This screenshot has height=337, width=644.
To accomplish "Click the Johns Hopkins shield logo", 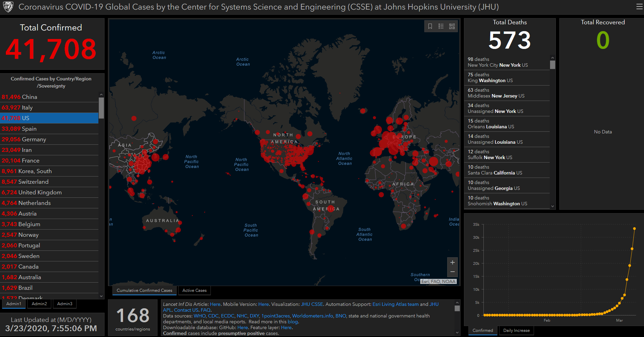I will click(x=8, y=7).
